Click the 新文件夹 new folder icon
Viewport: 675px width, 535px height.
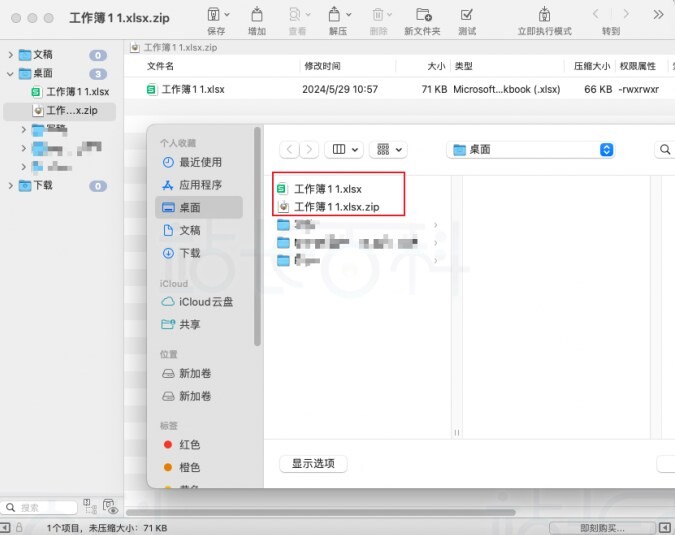[x=424, y=15]
